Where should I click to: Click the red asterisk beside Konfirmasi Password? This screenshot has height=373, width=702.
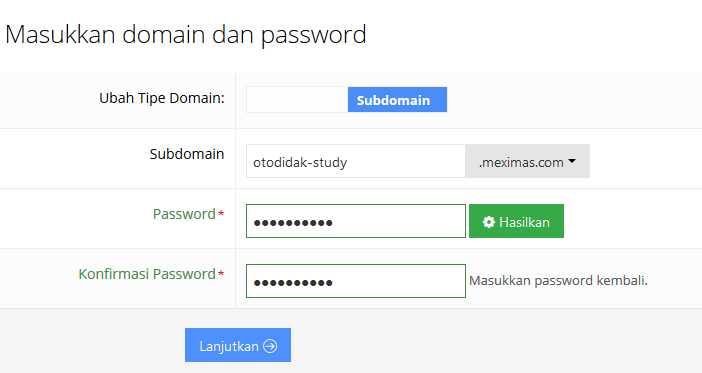(221, 274)
